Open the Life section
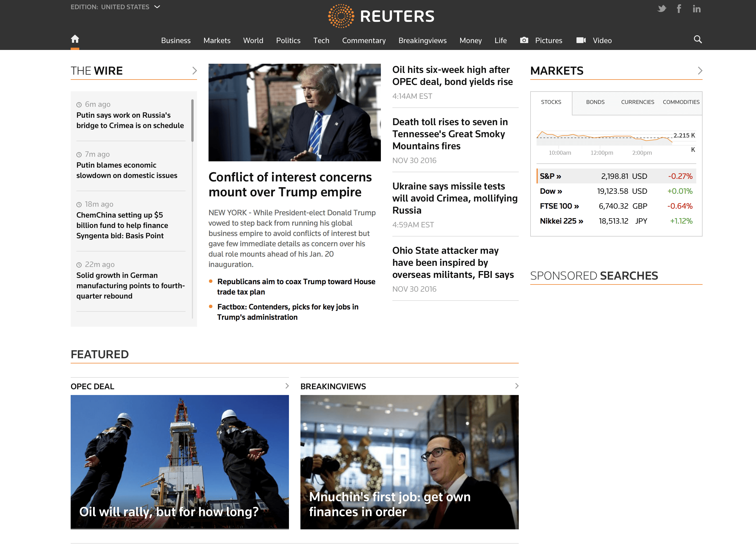Image resolution: width=756 pixels, height=546 pixels. tap(500, 40)
